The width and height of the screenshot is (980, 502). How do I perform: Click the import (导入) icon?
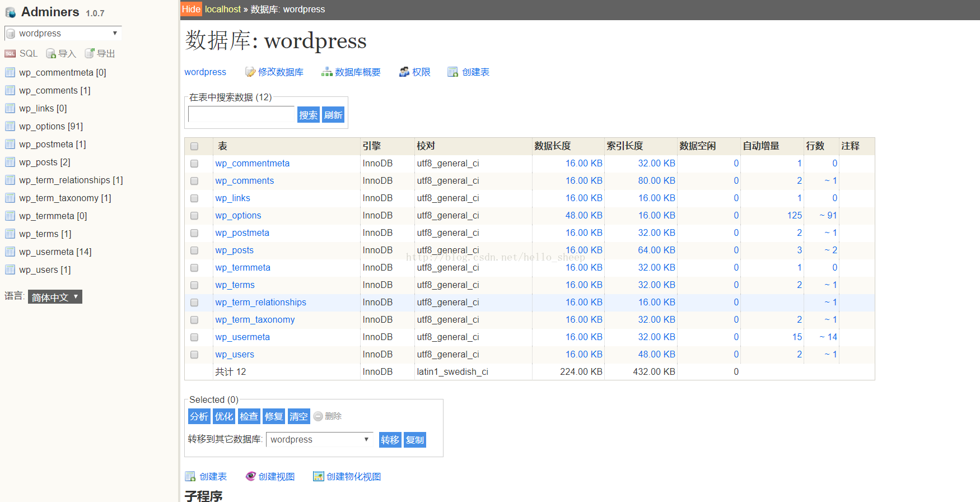[51, 54]
